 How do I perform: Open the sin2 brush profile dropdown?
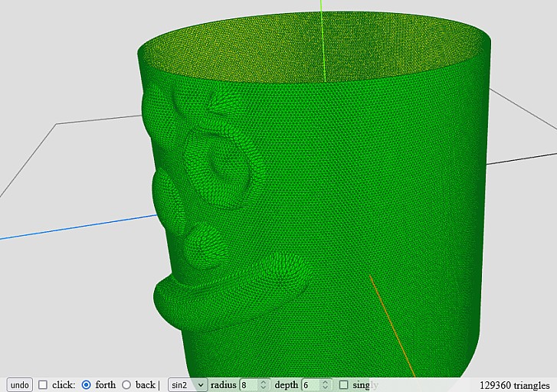(x=188, y=384)
